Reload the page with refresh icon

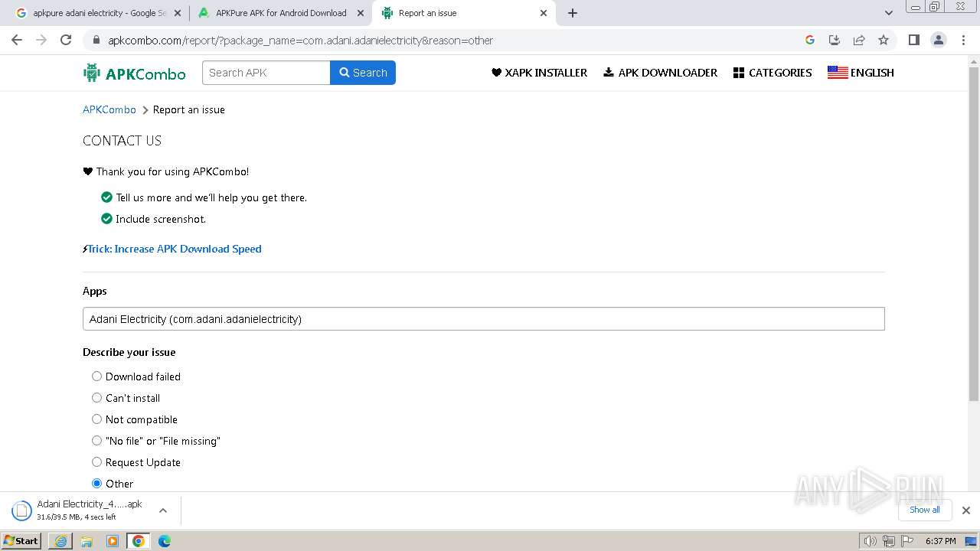point(66,40)
